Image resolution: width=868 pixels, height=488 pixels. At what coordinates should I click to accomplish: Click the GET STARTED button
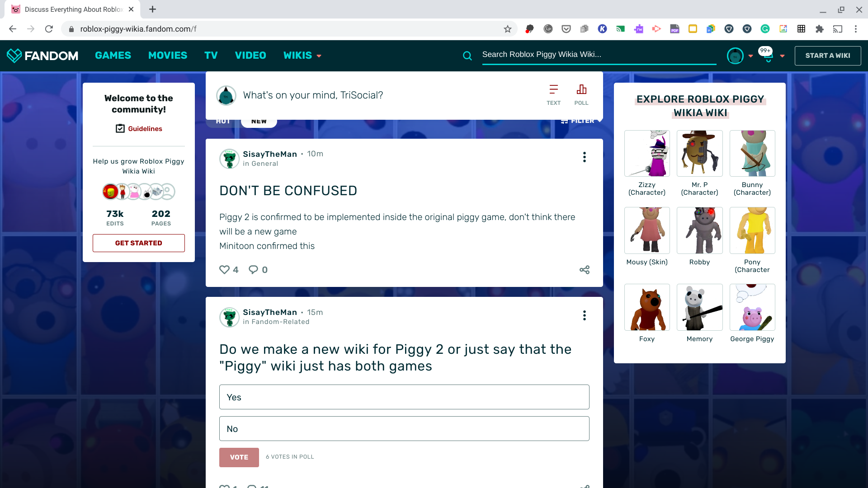138,243
